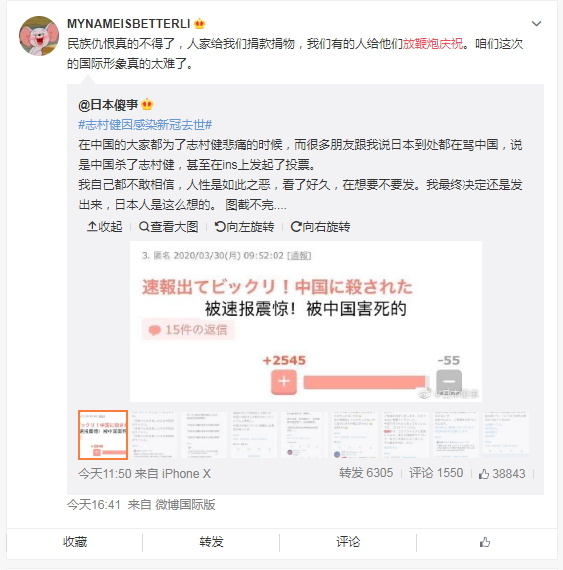563x570 pixels.
Task: Open the MYNAMEISBETTERLI mouse avatar
Action: [x=39, y=36]
